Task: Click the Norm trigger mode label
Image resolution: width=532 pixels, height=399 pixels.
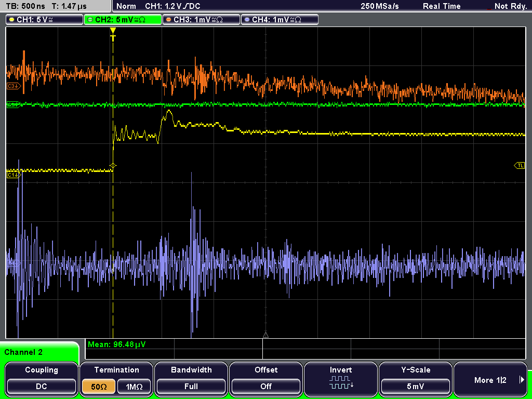Action: click(x=126, y=6)
